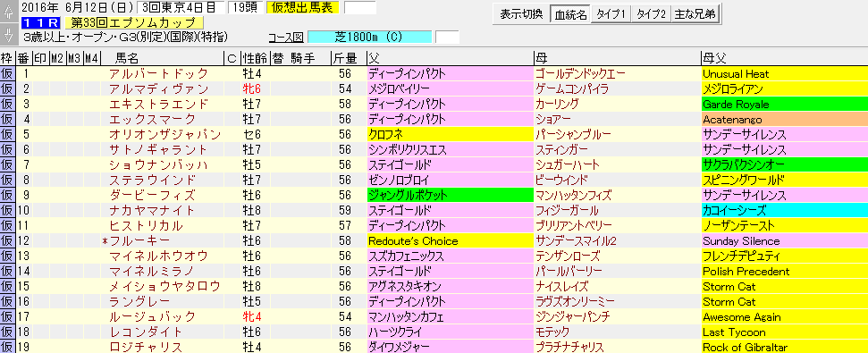Click sire メジロベイリー

450,89
